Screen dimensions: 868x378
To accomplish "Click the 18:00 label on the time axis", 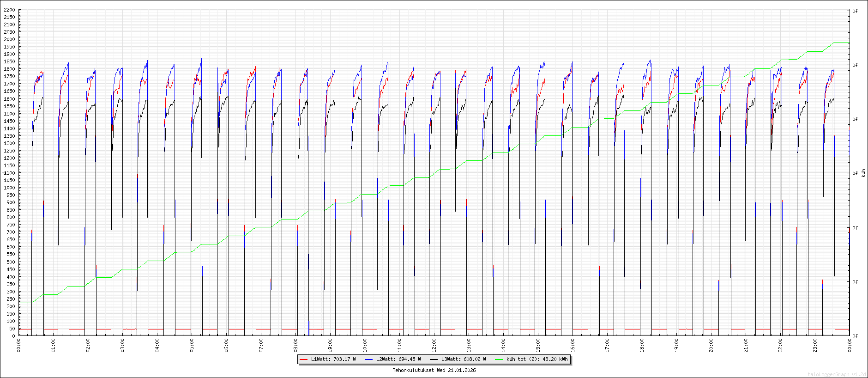I will click(642, 345).
